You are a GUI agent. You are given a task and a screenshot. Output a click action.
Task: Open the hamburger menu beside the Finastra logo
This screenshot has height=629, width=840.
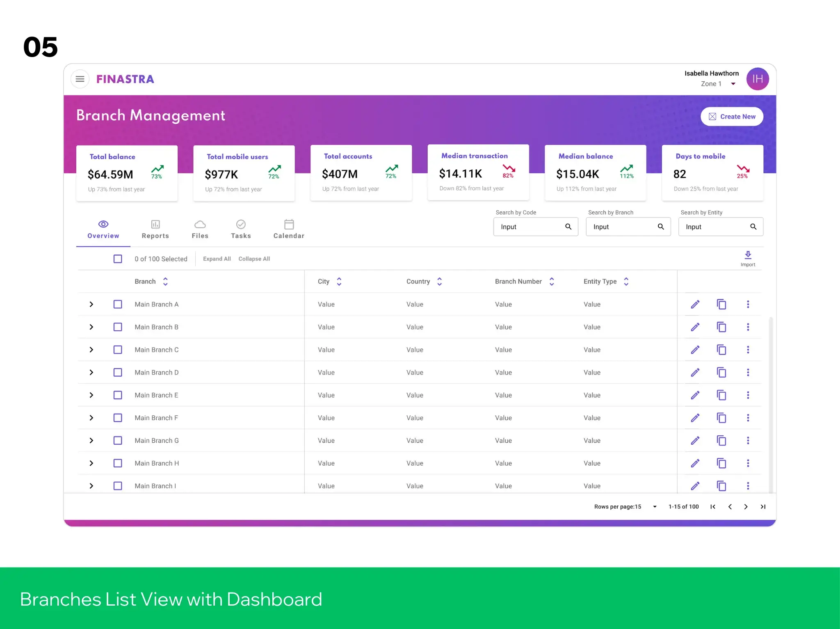(80, 79)
